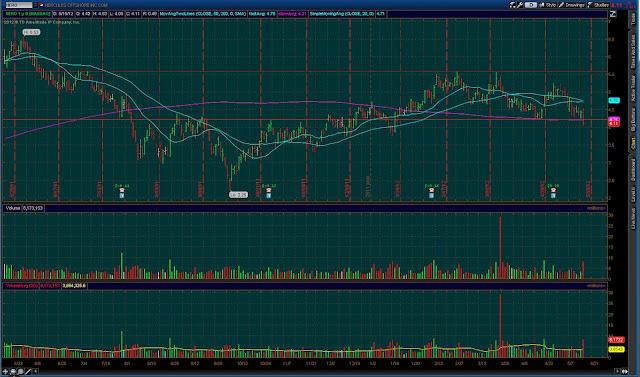Viewport: 640px width, 377px height.
Task: Select the line drawing tool at bottom left
Action: [28, 371]
